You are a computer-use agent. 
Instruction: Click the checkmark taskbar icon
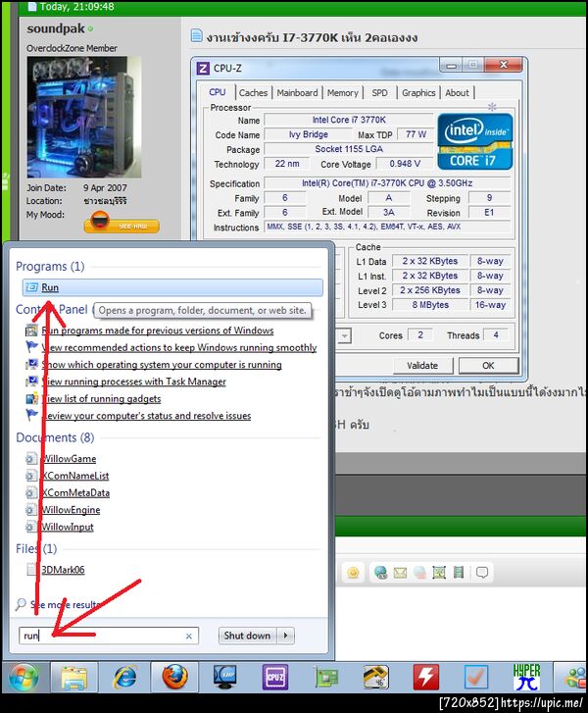coord(475,677)
